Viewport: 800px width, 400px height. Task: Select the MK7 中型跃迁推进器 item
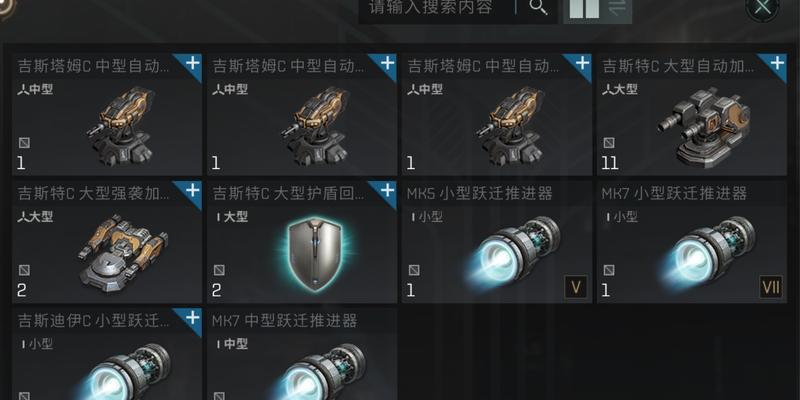[302, 354]
